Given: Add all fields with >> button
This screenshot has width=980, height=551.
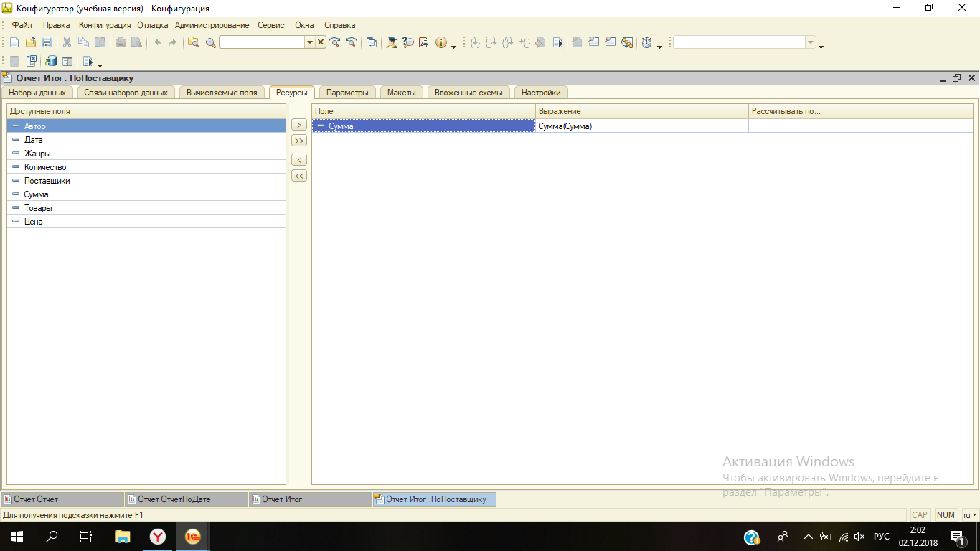Looking at the screenshot, I should (x=299, y=141).
